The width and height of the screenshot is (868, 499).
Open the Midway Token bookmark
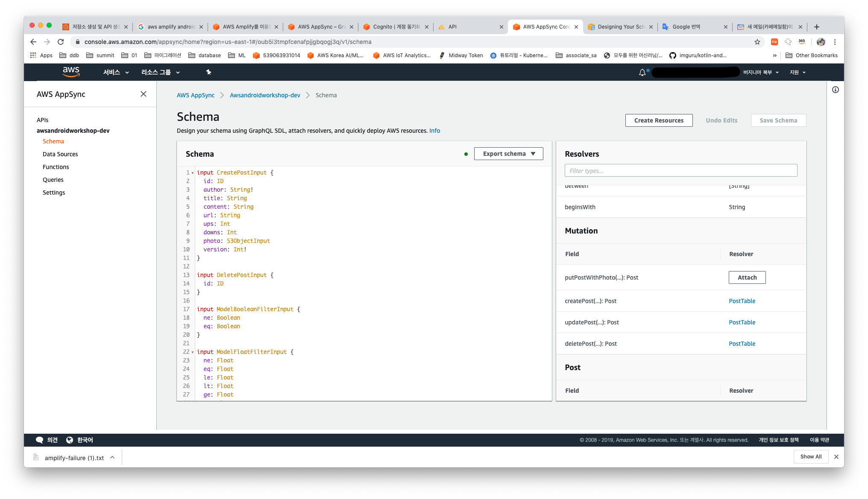click(x=461, y=55)
